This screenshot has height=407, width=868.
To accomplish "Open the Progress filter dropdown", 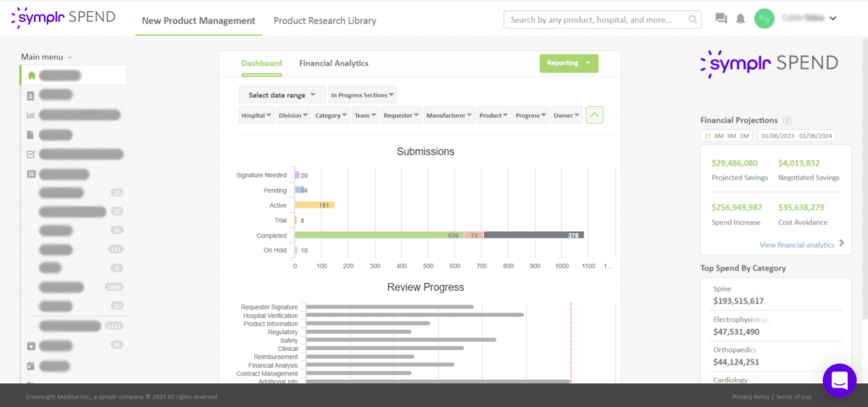I will click(x=531, y=115).
